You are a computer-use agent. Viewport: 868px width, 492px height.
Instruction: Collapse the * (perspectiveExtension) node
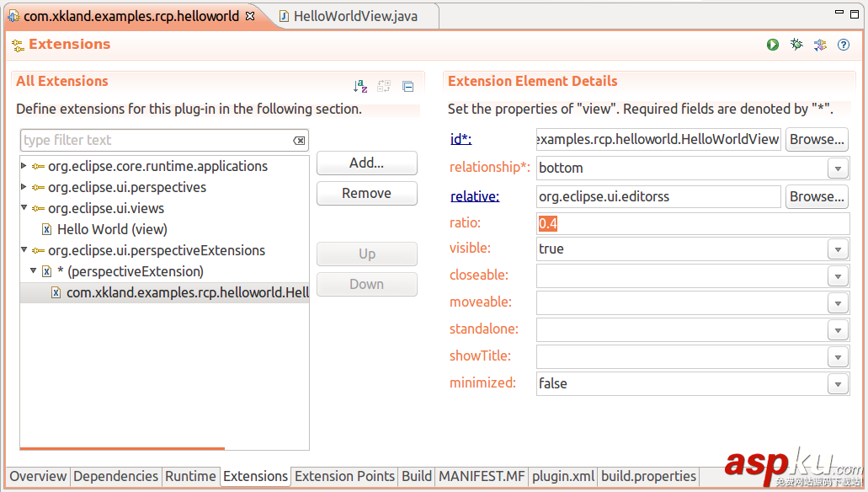pos(34,271)
